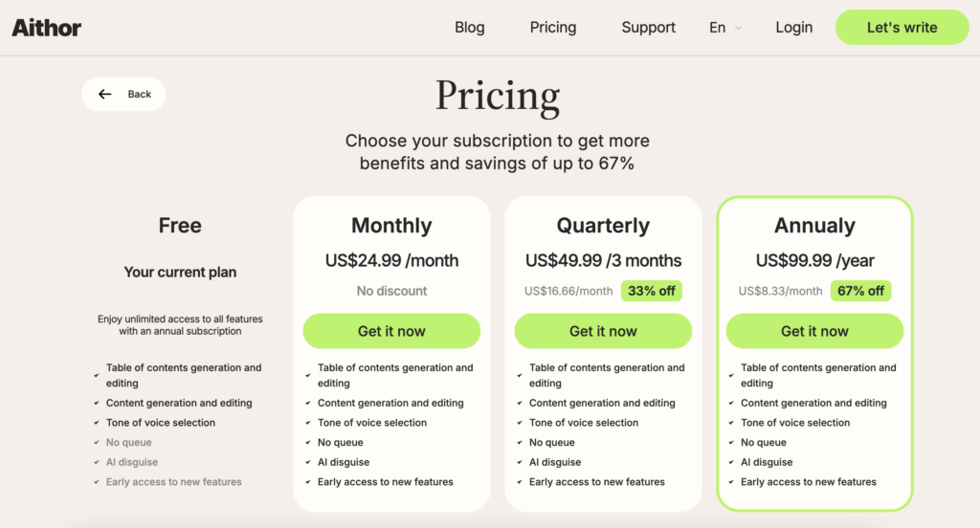Get the Annualy plan now
This screenshot has width=980, height=528.
tap(814, 331)
